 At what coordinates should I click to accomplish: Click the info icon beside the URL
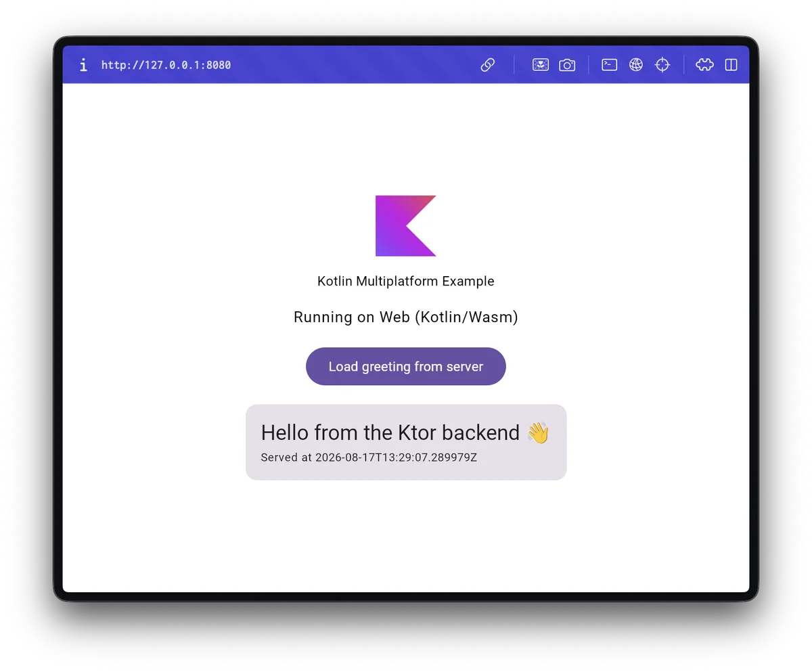[x=83, y=65]
